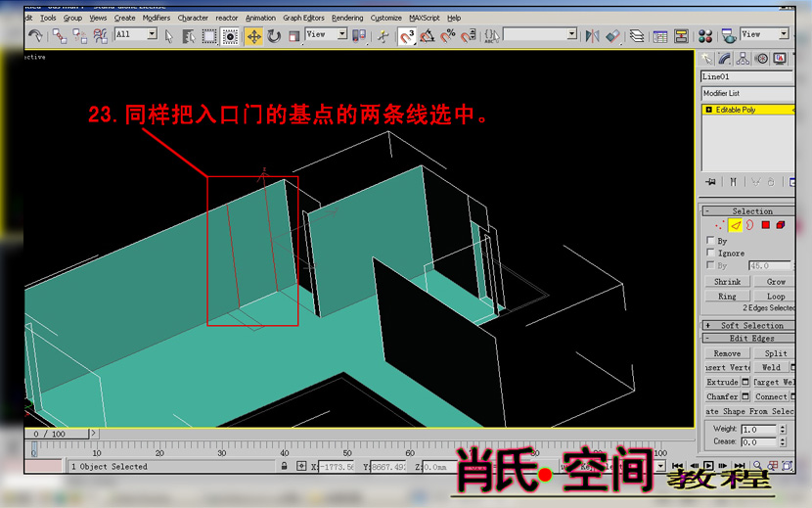
Task: Open the Tools menu
Action: tap(48, 18)
